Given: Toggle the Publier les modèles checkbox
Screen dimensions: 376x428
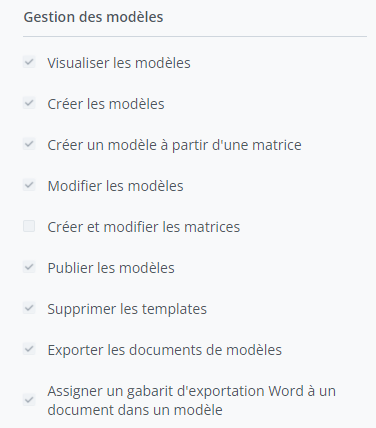Looking at the screenshot, I should click(29, 267).
